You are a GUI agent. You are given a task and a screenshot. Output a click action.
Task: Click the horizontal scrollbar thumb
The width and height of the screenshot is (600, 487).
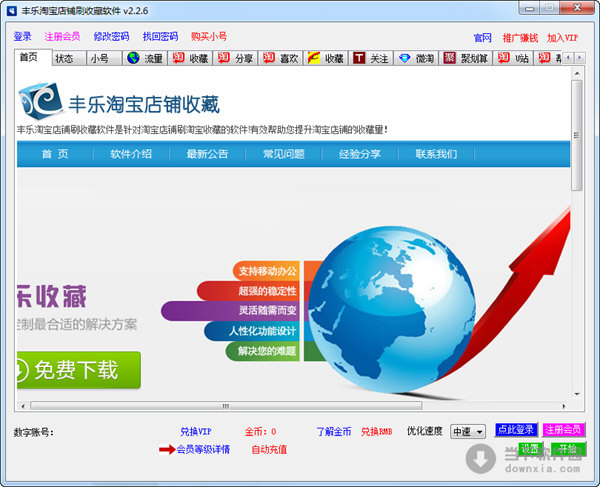[226, 406]
